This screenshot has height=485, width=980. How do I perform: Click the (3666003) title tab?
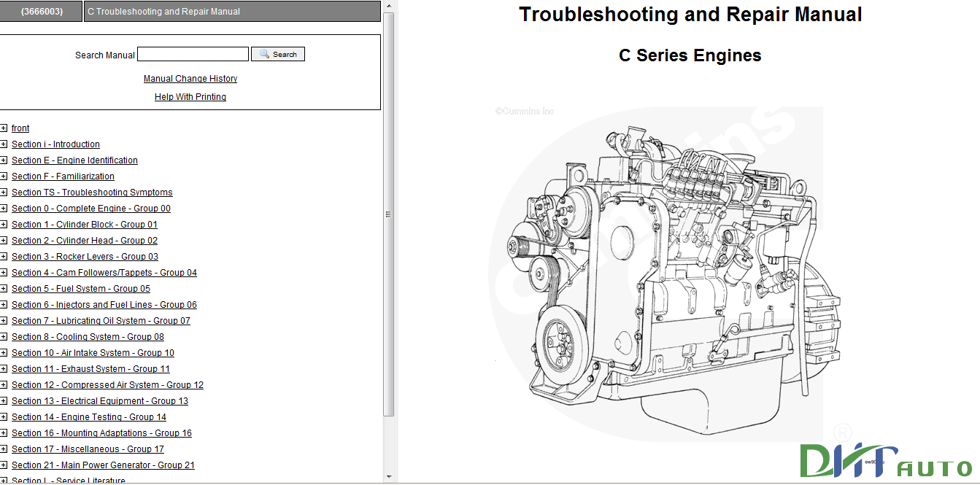point(42,11)
